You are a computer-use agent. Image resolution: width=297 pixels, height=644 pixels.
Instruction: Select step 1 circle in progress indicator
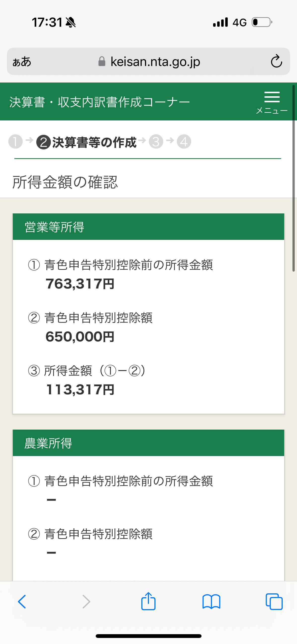point(16,142)
